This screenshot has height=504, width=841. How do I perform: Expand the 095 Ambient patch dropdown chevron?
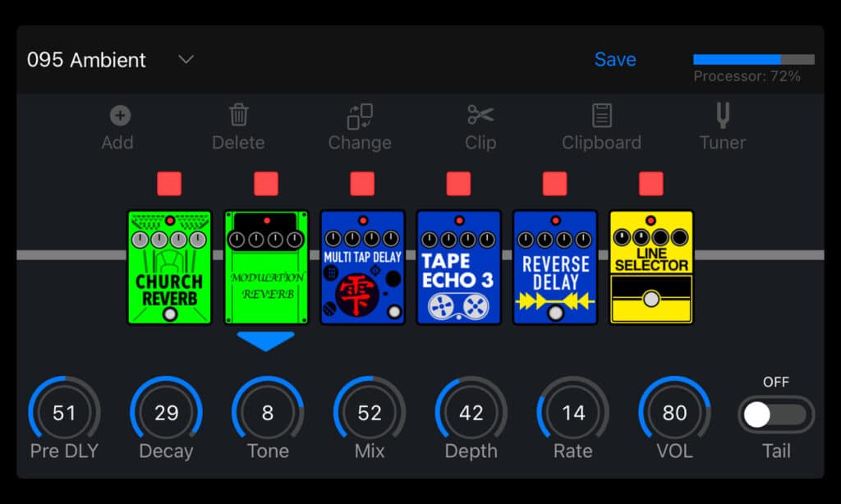pos(186,59)
